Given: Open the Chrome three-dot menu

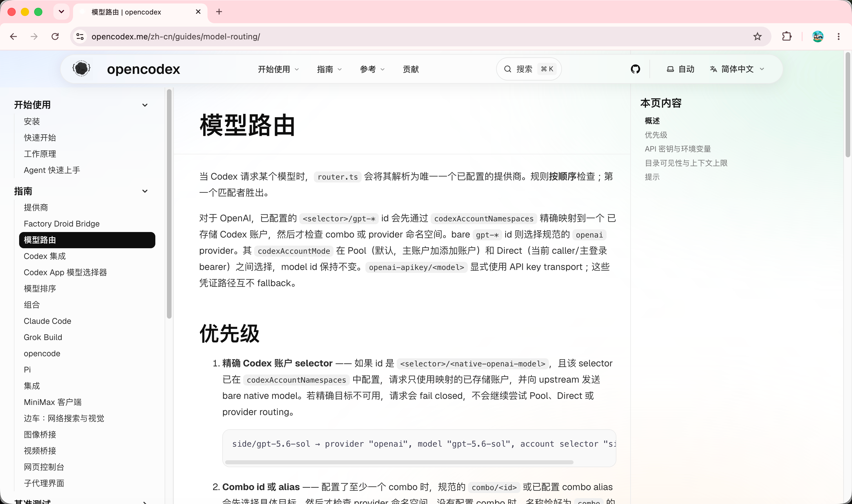Looking at the screenshot, I should pos(838,36).
